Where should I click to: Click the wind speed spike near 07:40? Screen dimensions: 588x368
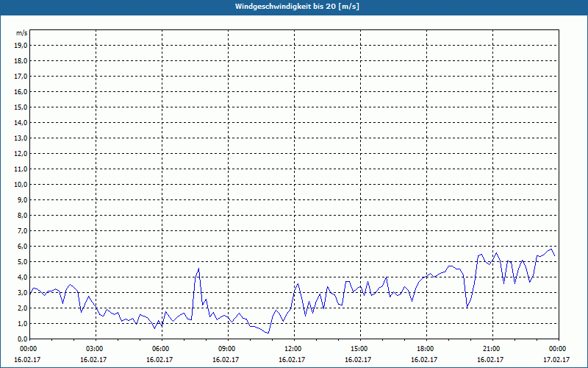coord(198,269)
